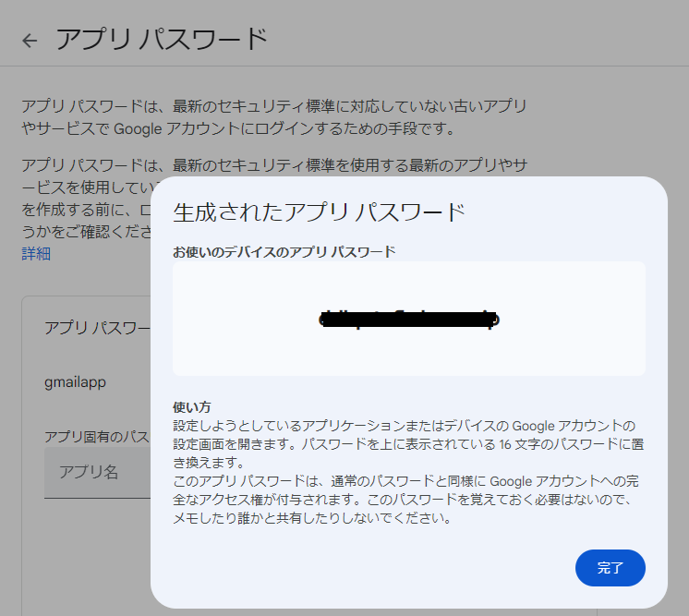Screen dimensions: 689x616
Task: Click the redacted generated password text
Action: click(x=409, y=319)
